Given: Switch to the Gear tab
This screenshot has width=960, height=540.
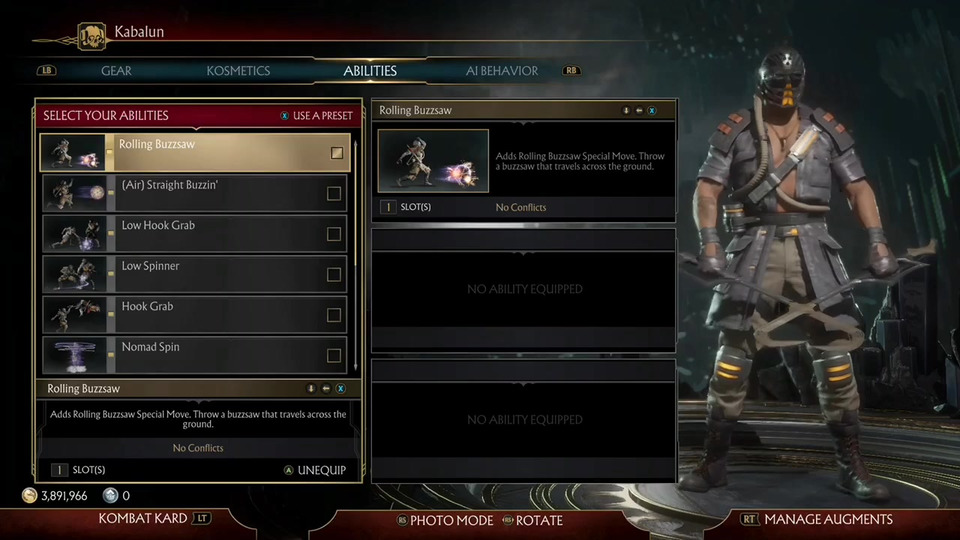Looking at the screenshot, I should 116,71.
